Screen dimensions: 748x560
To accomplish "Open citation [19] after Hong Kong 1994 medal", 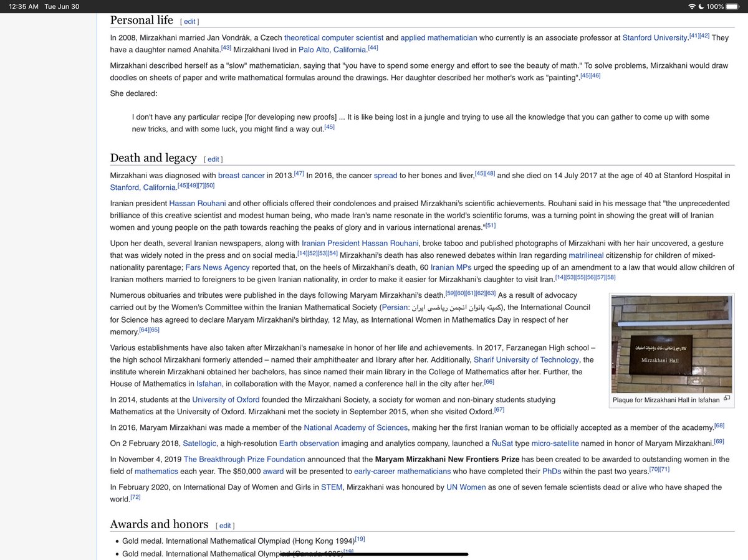I will pyautogui.click(x=360, y=539).
